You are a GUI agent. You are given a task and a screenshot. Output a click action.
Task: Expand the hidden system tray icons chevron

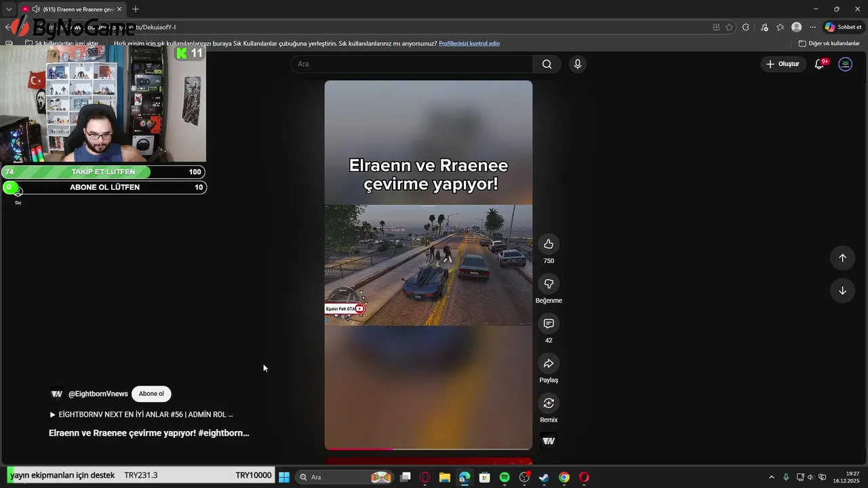click(771, 477)
